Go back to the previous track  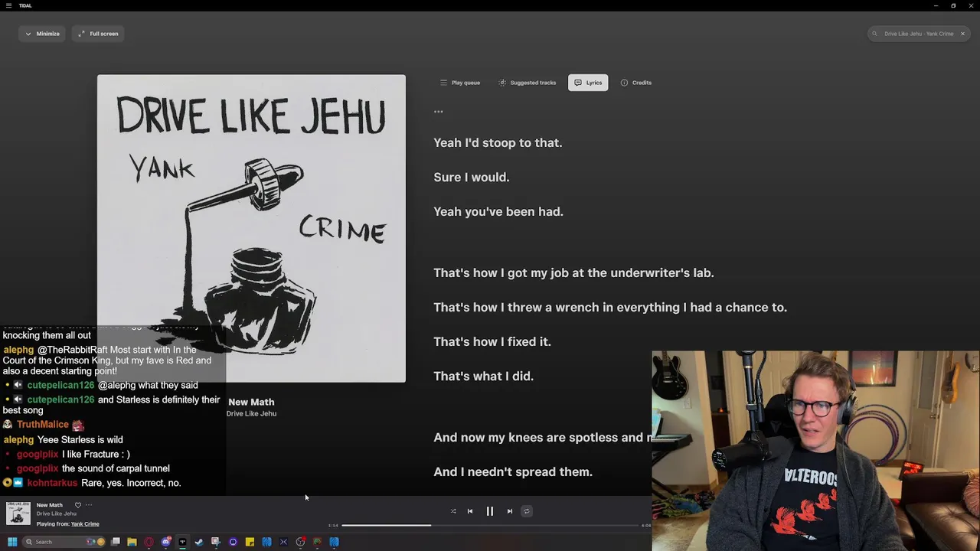(x=470, y=511)
